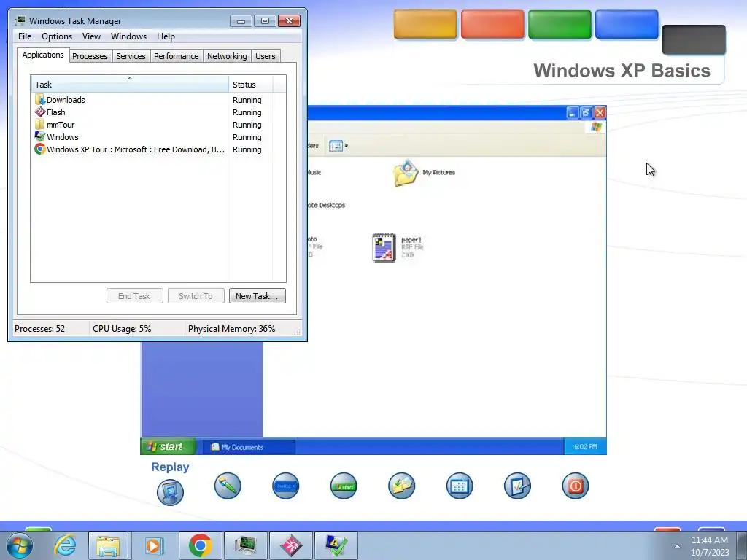
Task: Open the Help menu in Task Manager
Action: (166, 36)
